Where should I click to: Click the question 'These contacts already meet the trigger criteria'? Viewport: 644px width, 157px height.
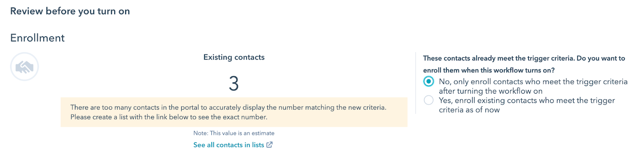click(499, 58)
